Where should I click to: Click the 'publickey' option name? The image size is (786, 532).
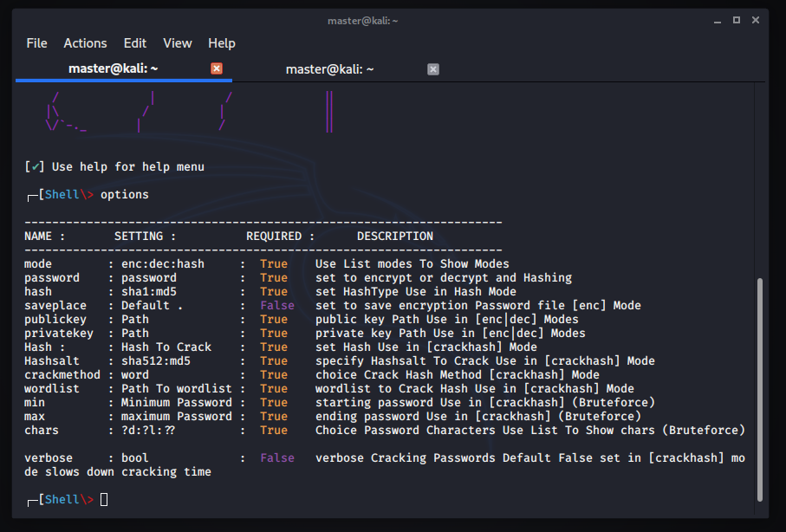click(55, 320)
